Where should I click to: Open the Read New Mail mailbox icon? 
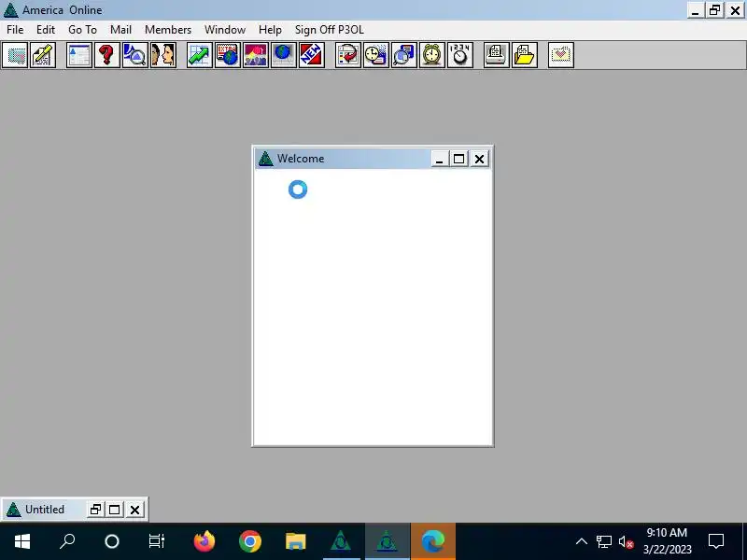15,55
